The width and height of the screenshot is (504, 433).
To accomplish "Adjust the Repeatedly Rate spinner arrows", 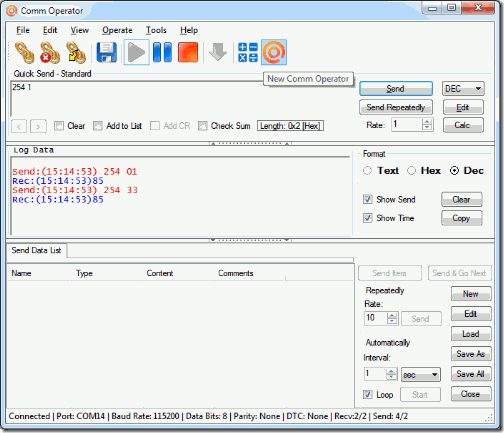I will click(392, 318).
